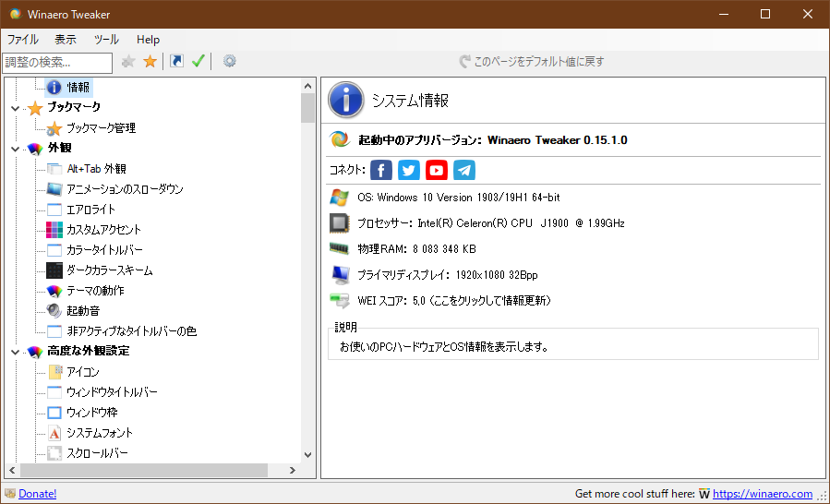Click the green checkmark toolbar icon
830x504 pixels.
pyautogui.click(x=198, y=62)
